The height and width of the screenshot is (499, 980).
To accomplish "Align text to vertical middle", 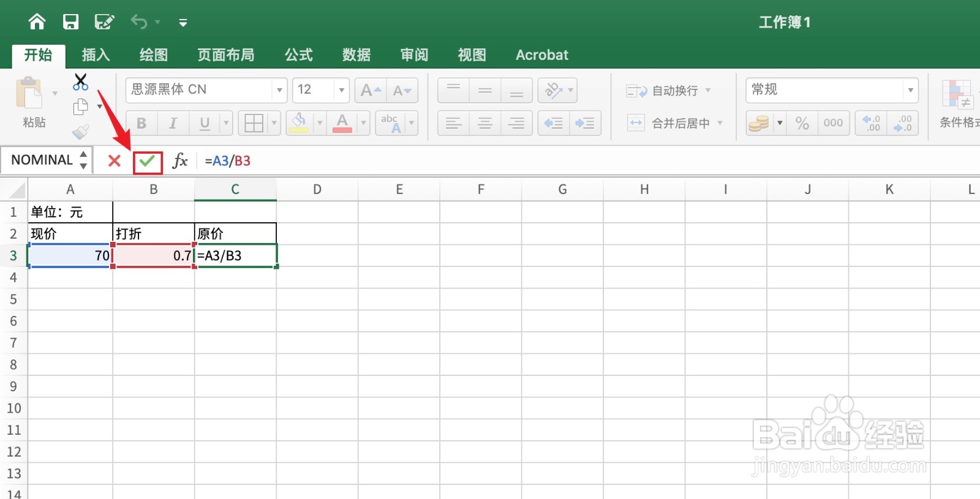I will pyautogui.click(x=485, y=91).
